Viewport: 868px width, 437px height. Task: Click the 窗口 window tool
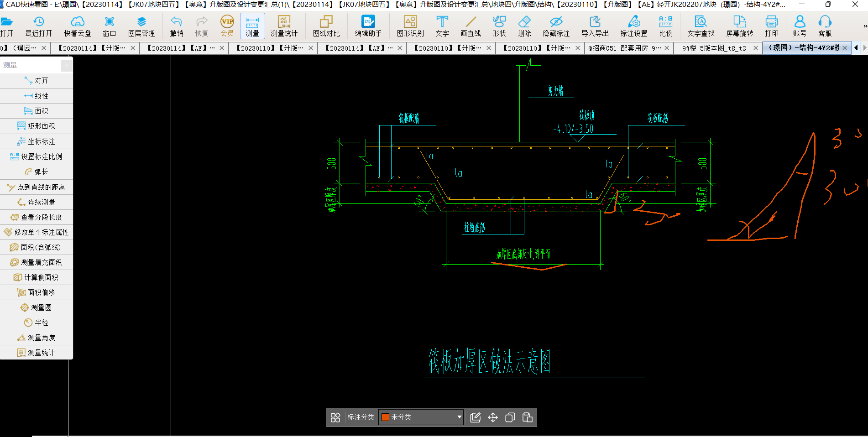click(x=110, y=26)
